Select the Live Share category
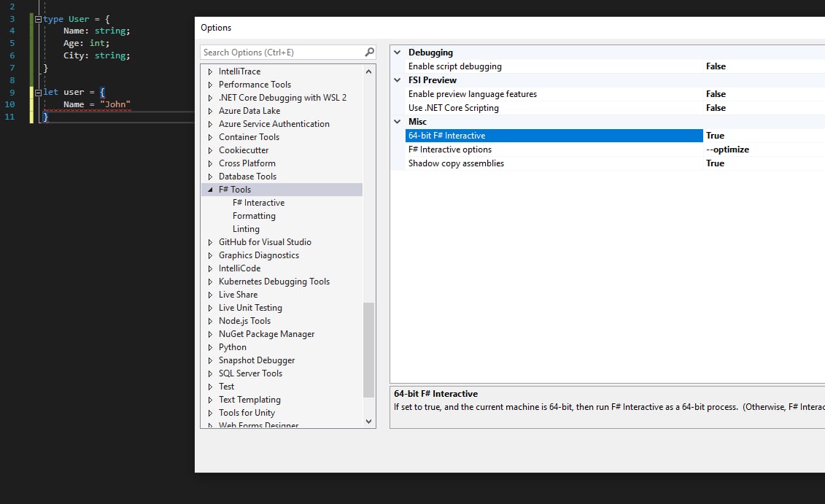825x504 pixels. tap(238, 295)
